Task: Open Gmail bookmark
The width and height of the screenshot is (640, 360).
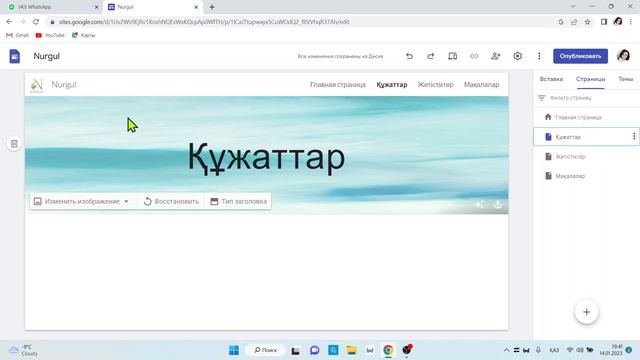Action: 17,35
